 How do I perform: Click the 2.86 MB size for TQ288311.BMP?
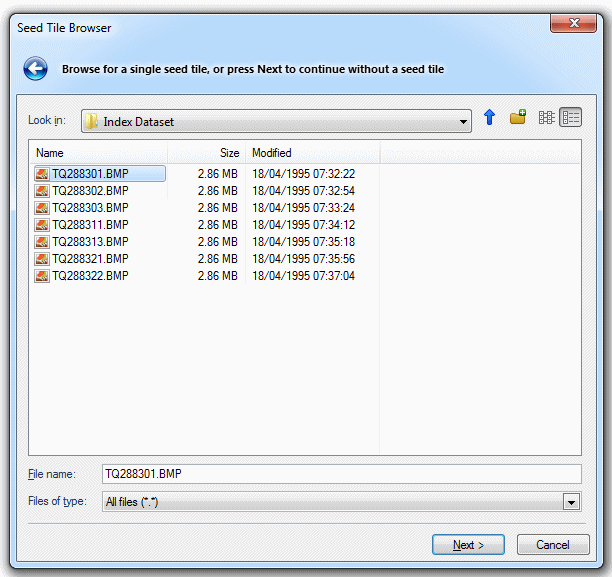pyautogui.click(x=218, y=225)
